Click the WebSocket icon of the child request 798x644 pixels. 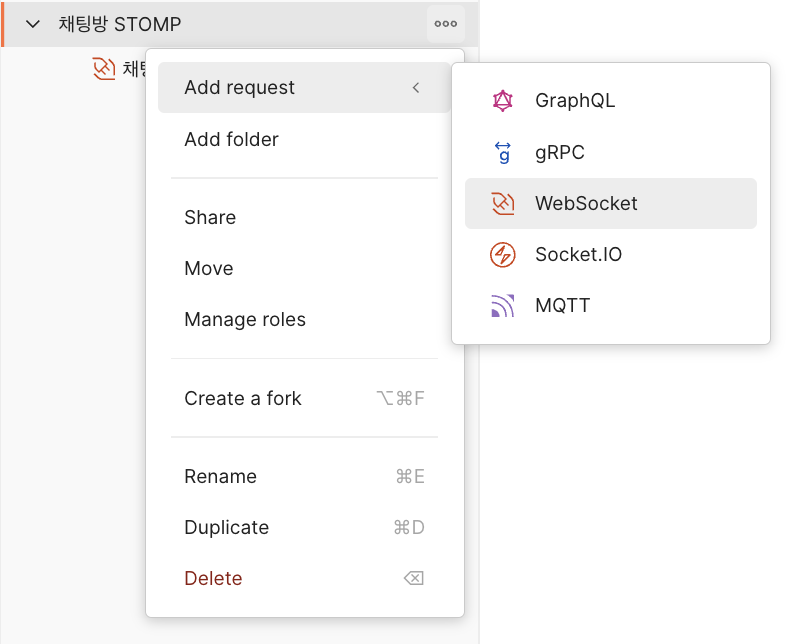pos(104,69)
